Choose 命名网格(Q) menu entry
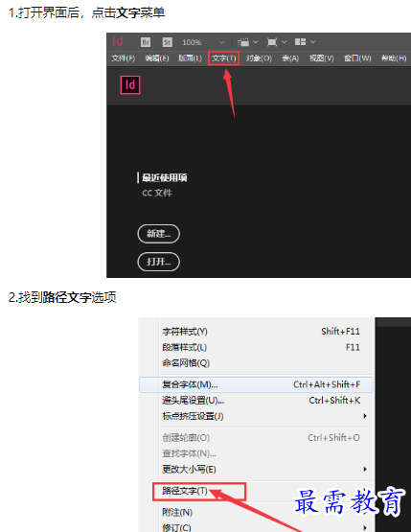This screenshot has height=532, width=411. (256, 363)
